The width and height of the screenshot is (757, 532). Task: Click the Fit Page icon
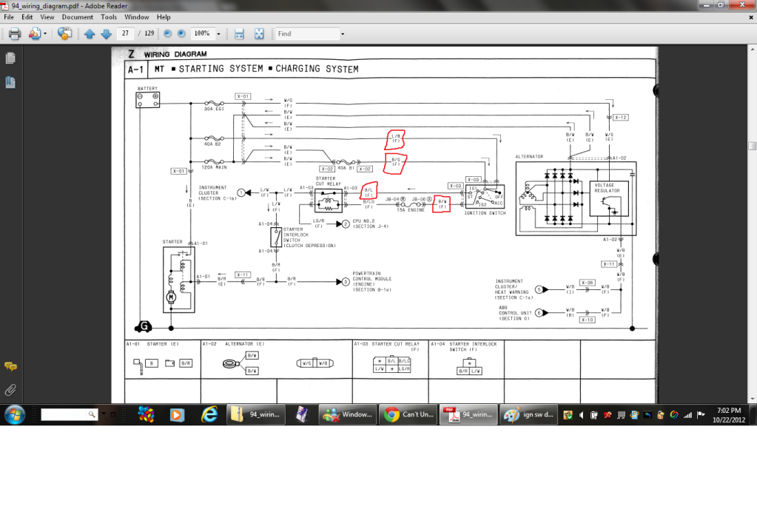tap(259, 34)
